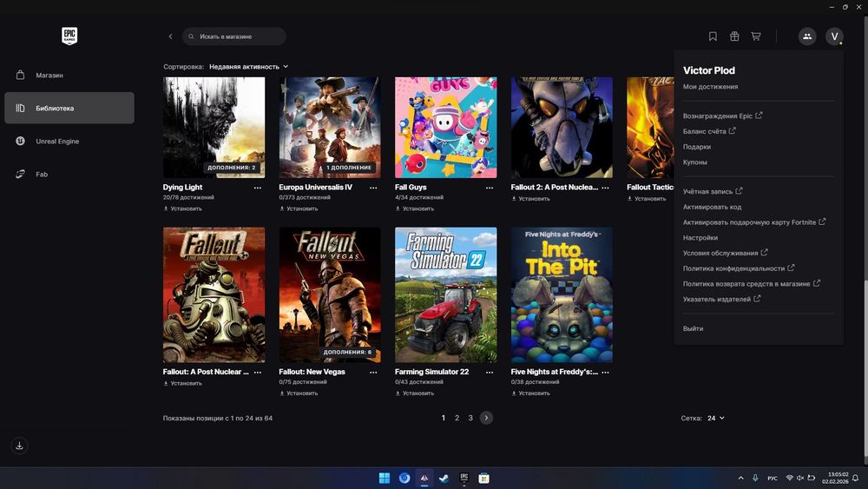The height and width of the screenshot is (489, 868).
Task: Choose Активировать код menu entry
Action: (x=712, y=207)
